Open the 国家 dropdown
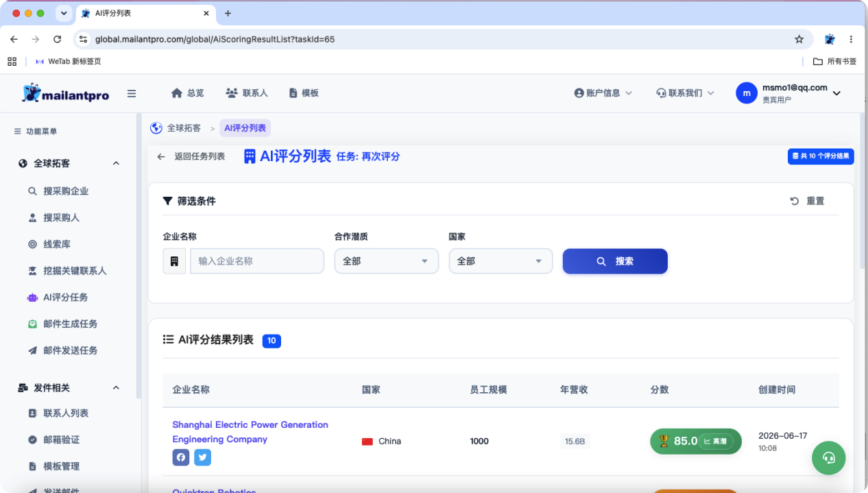 click(x=501, y=261)
